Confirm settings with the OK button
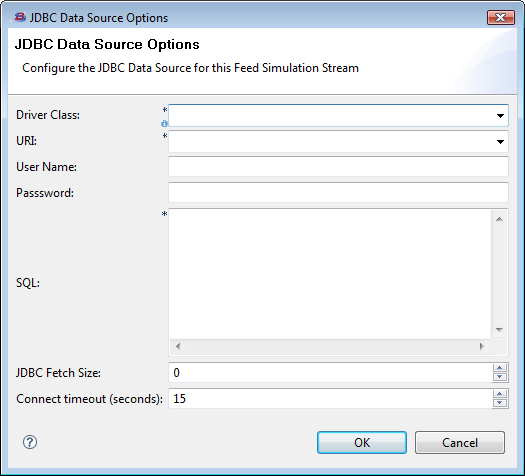 [x=362, y=443]
